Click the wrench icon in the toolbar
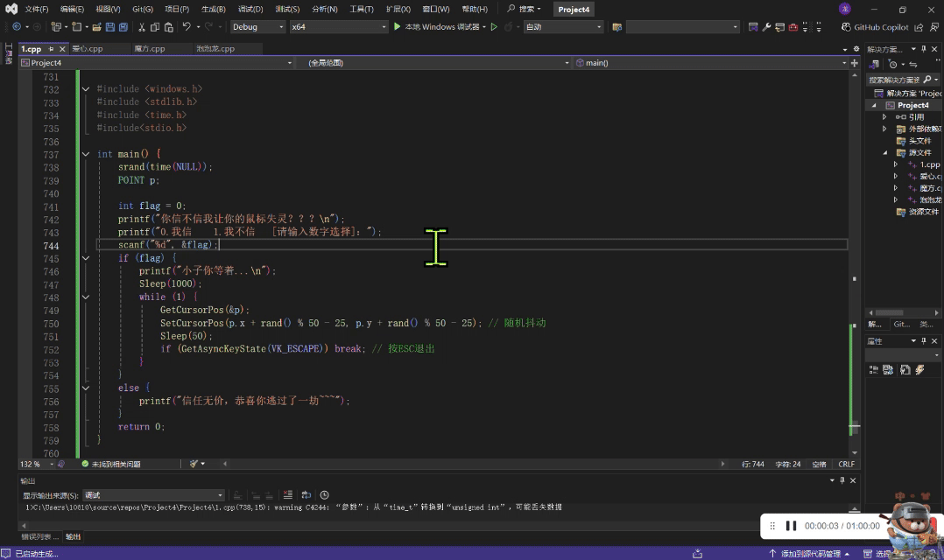944x560 pixels. pos(766,27)
